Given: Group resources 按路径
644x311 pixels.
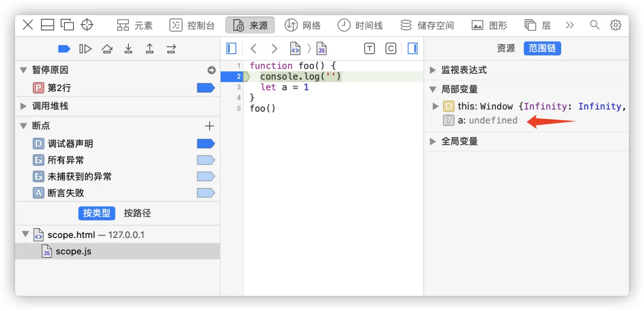Looking at the screenshot, I should coord(137,213).
